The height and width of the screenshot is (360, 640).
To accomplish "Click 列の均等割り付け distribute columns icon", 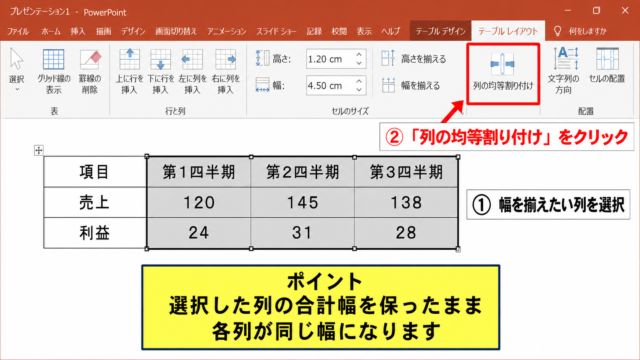I will [x=502, y=64].
